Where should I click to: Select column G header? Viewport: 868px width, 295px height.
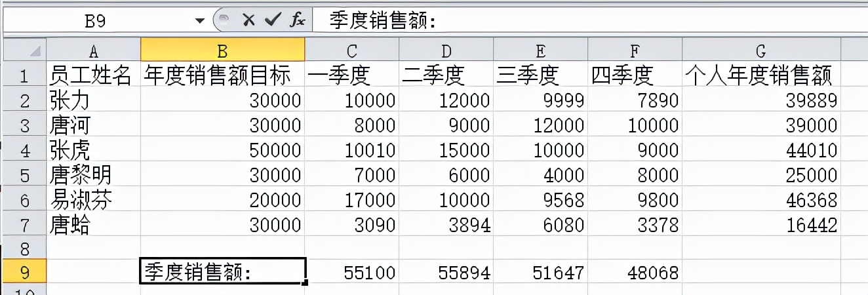761,50
